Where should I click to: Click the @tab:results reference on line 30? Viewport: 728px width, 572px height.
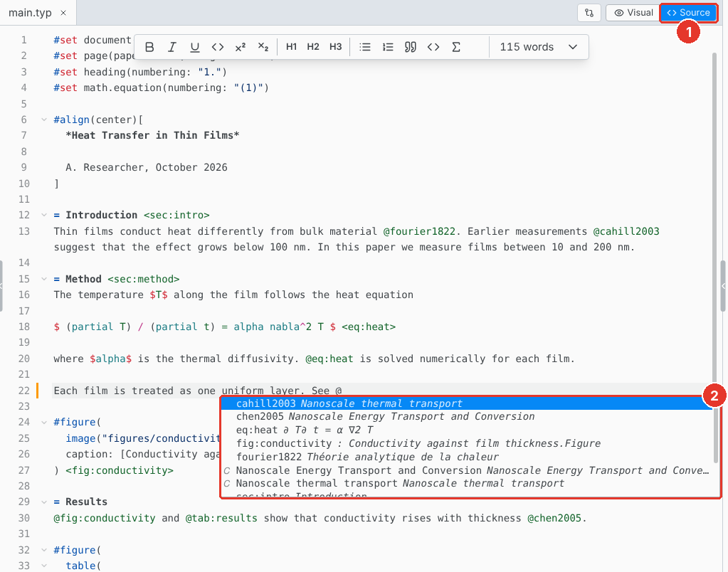point(221,518)
